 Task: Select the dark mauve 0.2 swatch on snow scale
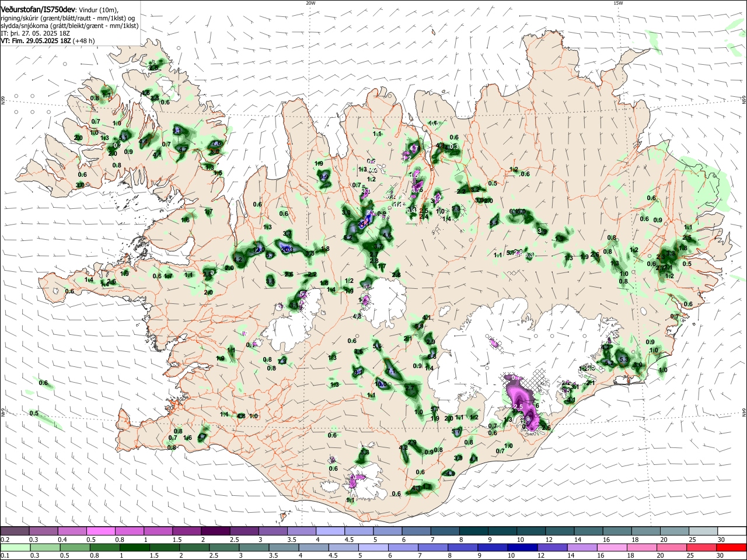click(15, 531)
